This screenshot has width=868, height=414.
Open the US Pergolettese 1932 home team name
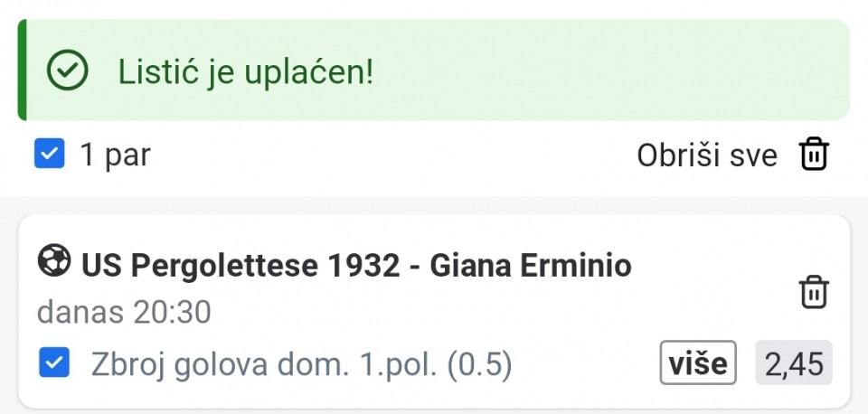[x=240, y=266]
